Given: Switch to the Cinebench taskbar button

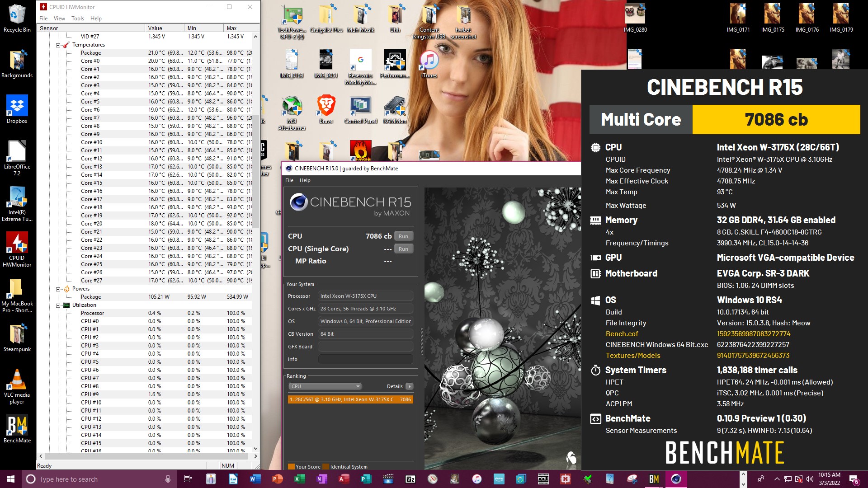Looking at the screenshot, I should click(676, 479).
